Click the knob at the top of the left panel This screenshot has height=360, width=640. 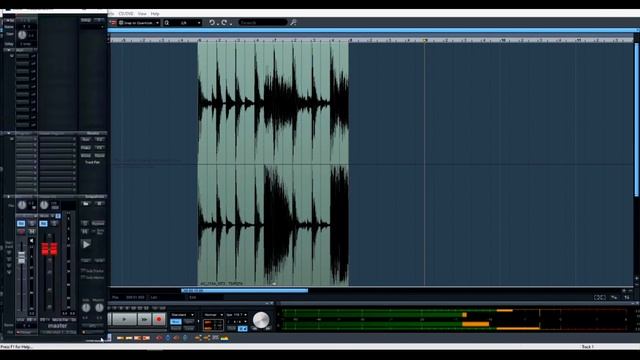[x=22, y=35]
